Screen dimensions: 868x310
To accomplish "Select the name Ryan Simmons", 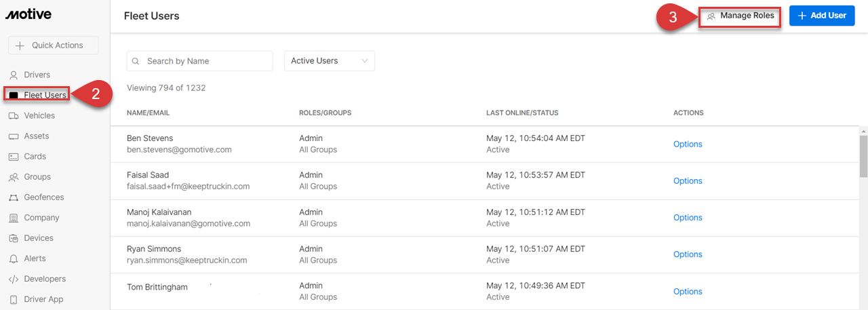I will (x=154, y=249).
